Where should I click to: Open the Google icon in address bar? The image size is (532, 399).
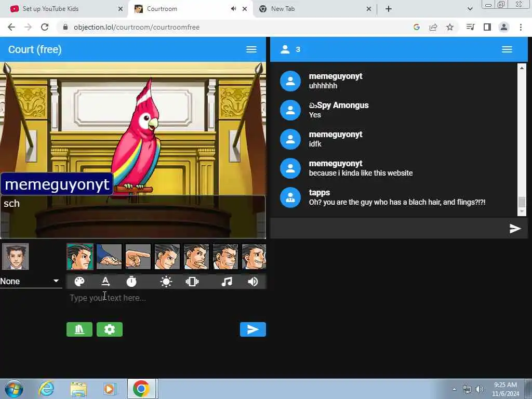point(417,27)
